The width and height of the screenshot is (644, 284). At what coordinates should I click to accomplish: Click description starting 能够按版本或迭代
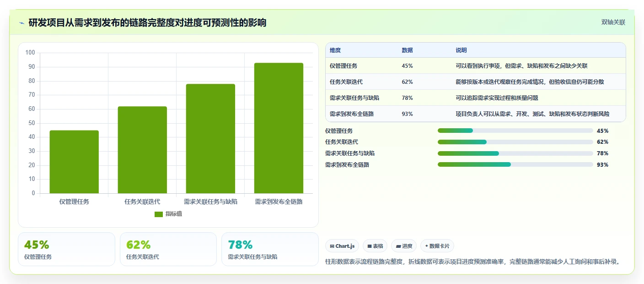(x=530, y=82)
